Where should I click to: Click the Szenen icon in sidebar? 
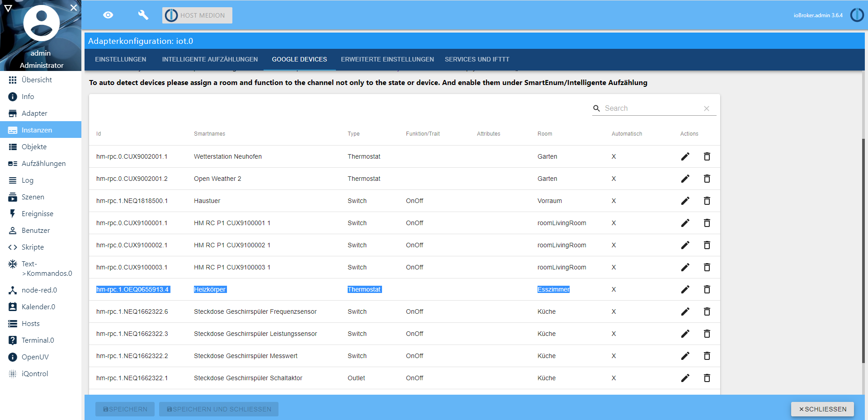tap(13, 197)
